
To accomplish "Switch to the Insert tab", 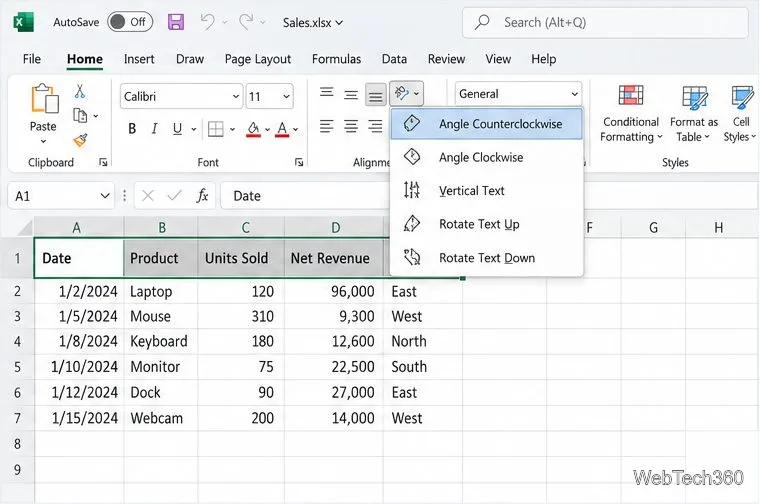I will pos(139,59).
